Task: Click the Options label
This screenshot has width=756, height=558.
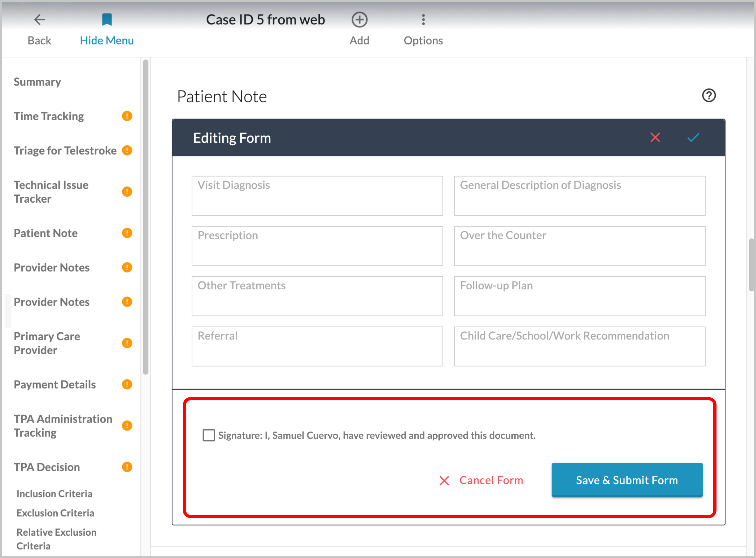Action: (423, 40)
